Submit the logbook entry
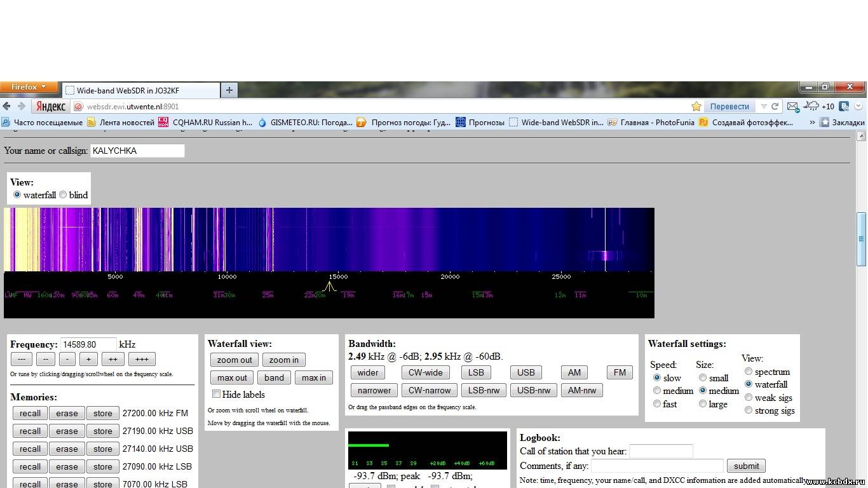868x488 pixels. point(746,466)
